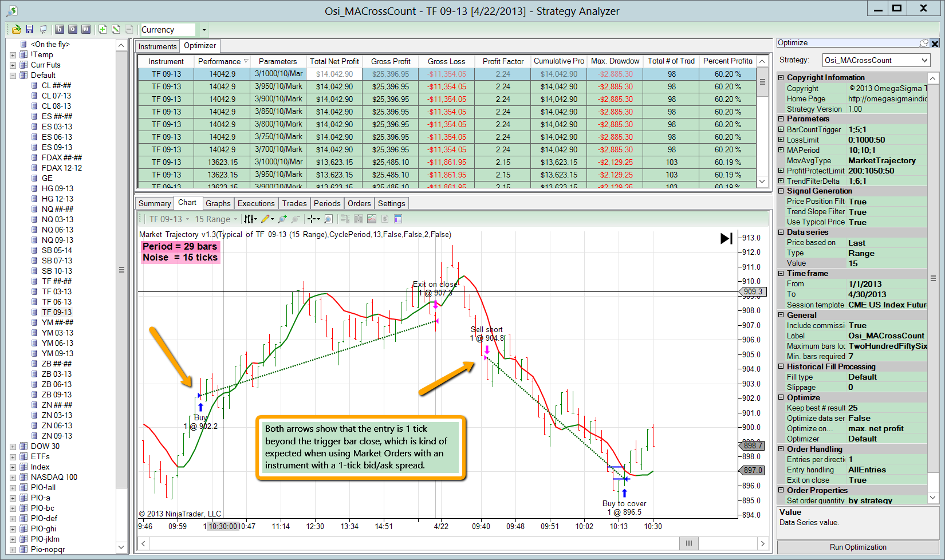Image resolution: width=945 pixels, height=560 pixels.
Task: Expand the ETFs instrument list
Action: 13,457
